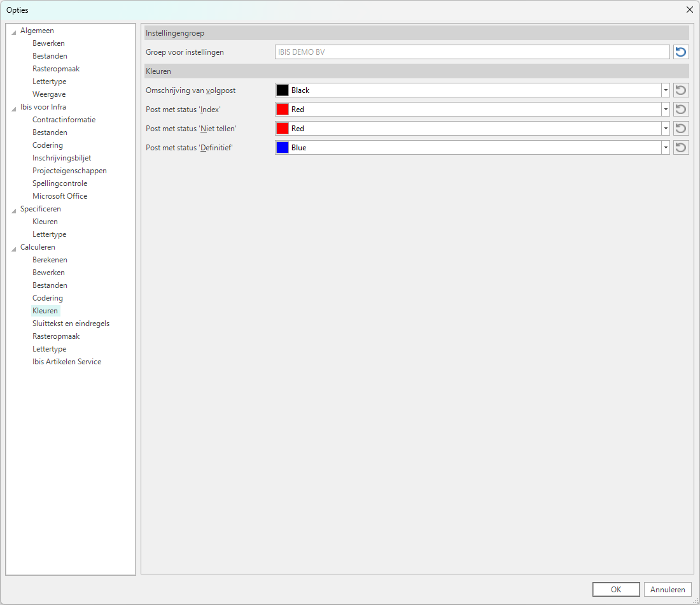Image resolution: width=700 pixels, height=605 pixels.
Task: Go to Ibis Artikelen Service page
Action: pos(67,362)
